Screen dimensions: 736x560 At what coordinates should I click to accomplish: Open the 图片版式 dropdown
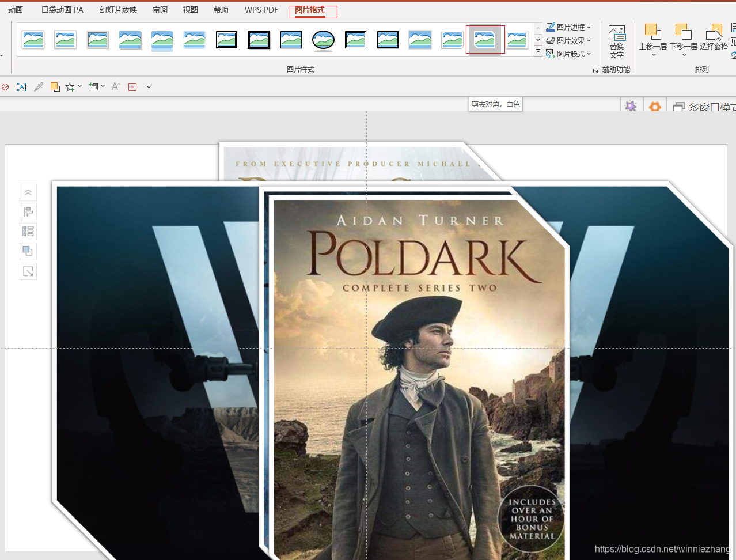pyautogui.click(x=568, y=54)
